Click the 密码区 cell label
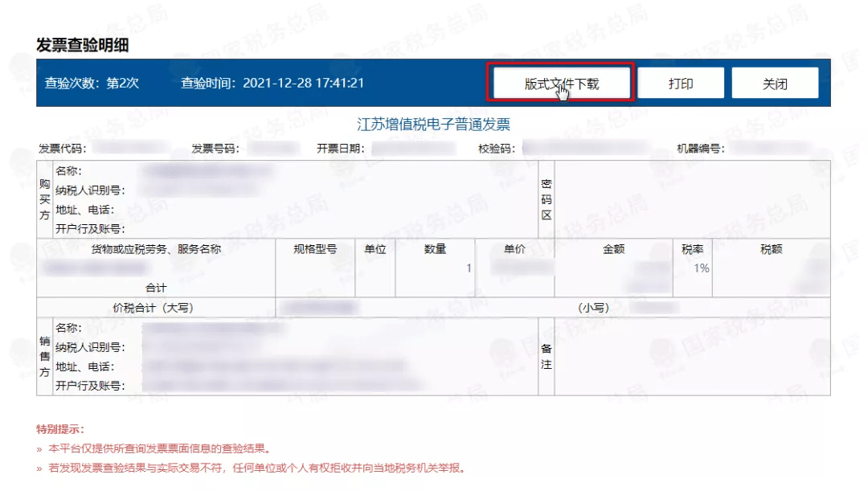 pos(547,198)
